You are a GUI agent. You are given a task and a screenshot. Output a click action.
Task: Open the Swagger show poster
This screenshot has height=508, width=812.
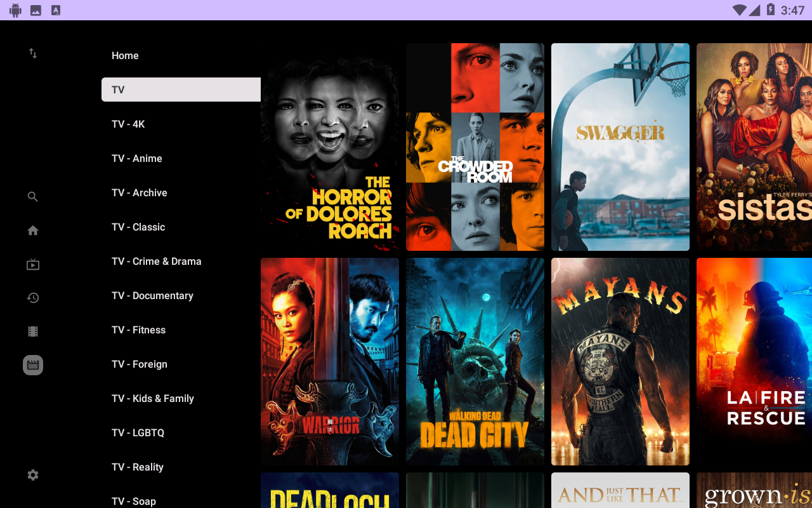(620, 147)
